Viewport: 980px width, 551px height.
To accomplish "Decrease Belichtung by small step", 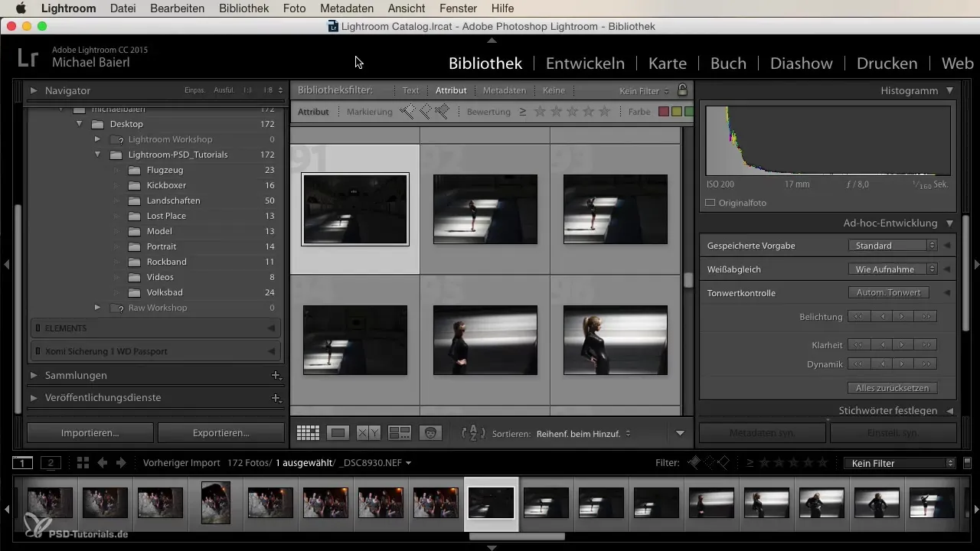I will click(x=883, y=317).
